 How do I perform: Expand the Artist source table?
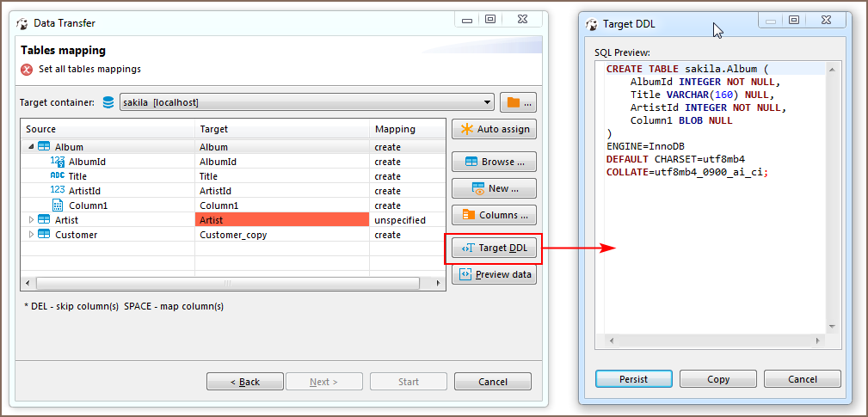[31, 220]
